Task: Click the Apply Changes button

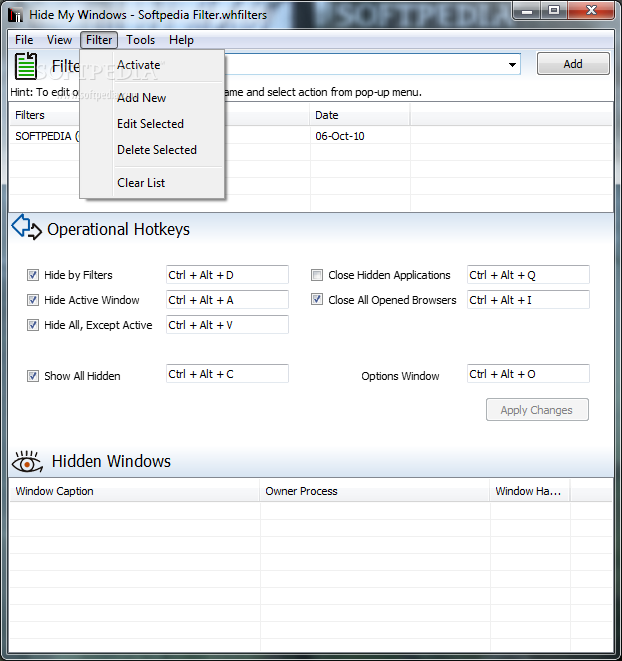Action: (537, 410)
